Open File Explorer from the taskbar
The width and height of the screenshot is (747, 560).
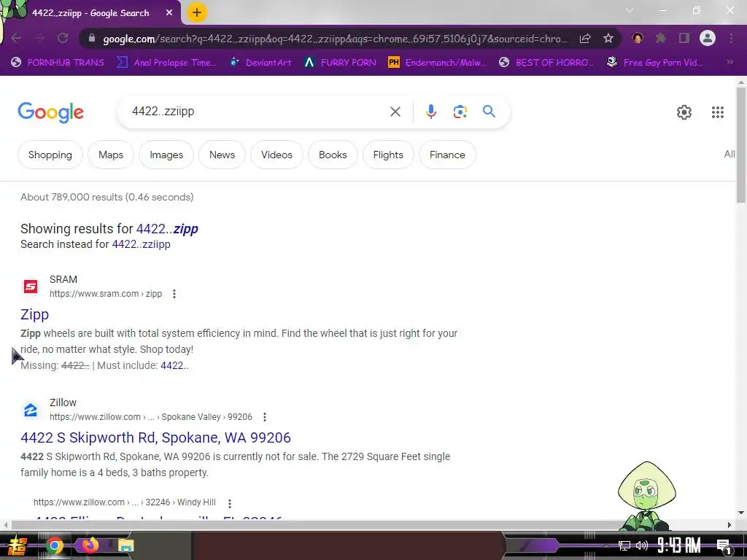click(x=125, y=545)
